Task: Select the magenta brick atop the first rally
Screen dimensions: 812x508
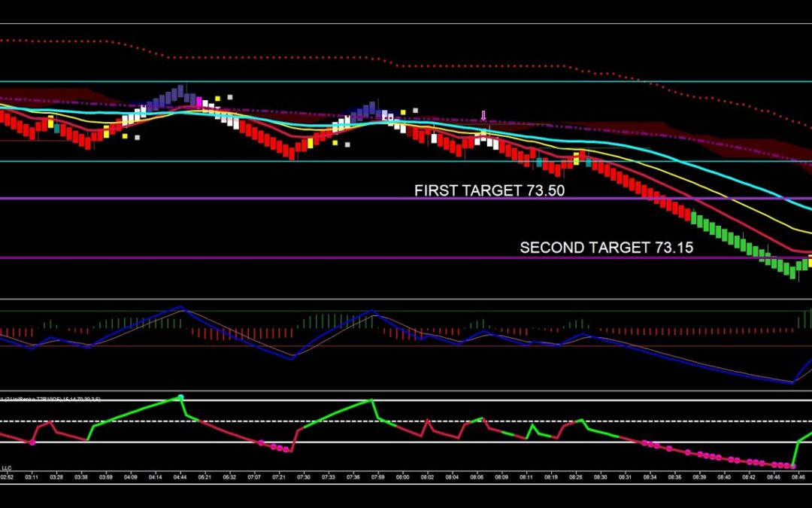Action: [199, 102]
